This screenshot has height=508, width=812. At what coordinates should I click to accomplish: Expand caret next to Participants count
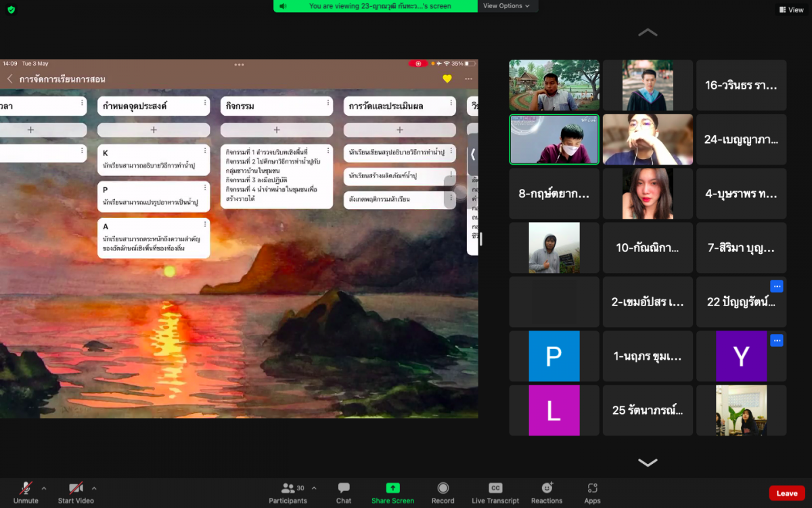pos(315,488)
